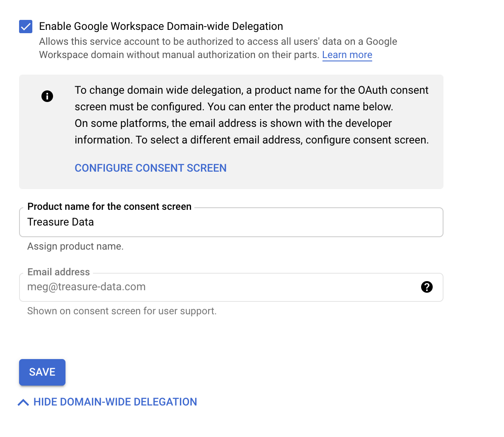
Task: Uncheck the Domain-wide Delegation checkbox
Action: pyautogui.click(x=26, y=27)
